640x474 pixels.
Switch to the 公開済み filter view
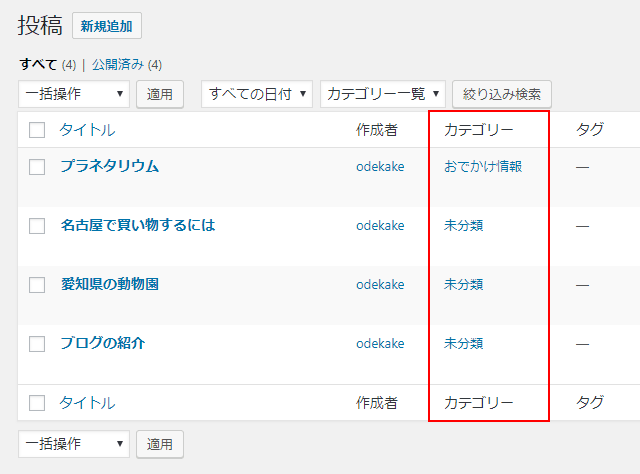(x=118, y=64)
